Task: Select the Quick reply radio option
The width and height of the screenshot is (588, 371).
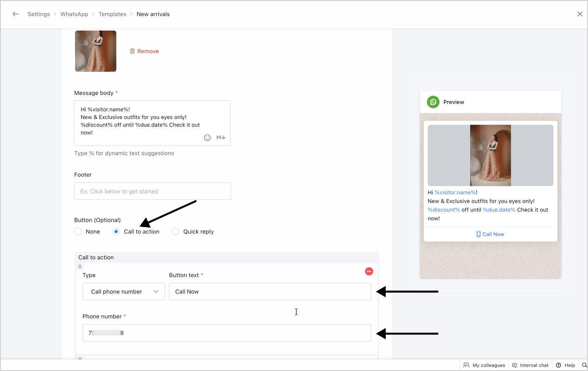Action: [x=176, y=232]
